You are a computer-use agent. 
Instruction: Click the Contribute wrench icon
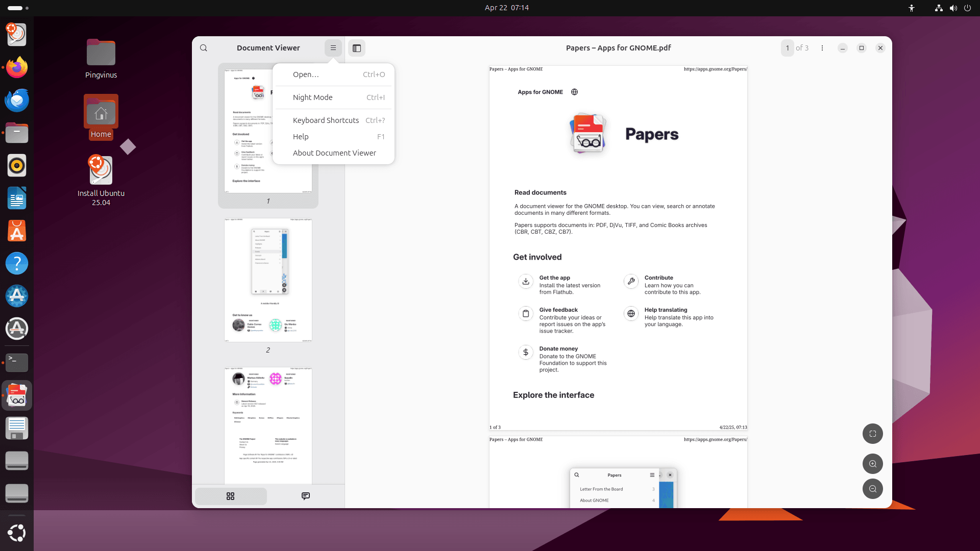point(631,281)
